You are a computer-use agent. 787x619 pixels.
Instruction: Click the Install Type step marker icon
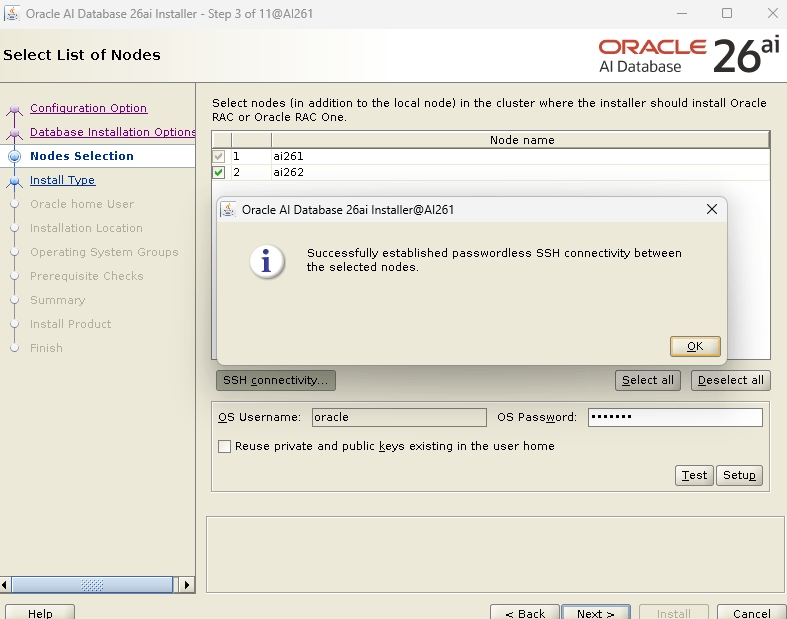(x=14, y=181)
